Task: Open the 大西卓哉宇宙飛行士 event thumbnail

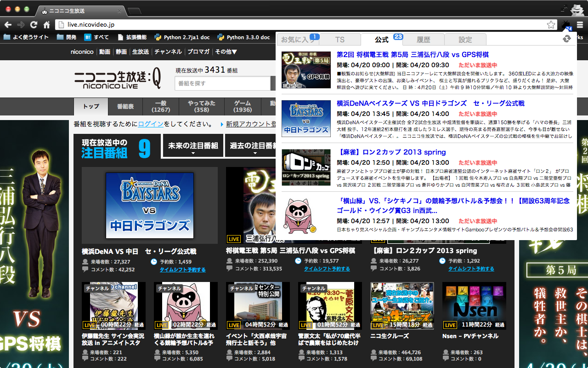Action: [258, 306]
